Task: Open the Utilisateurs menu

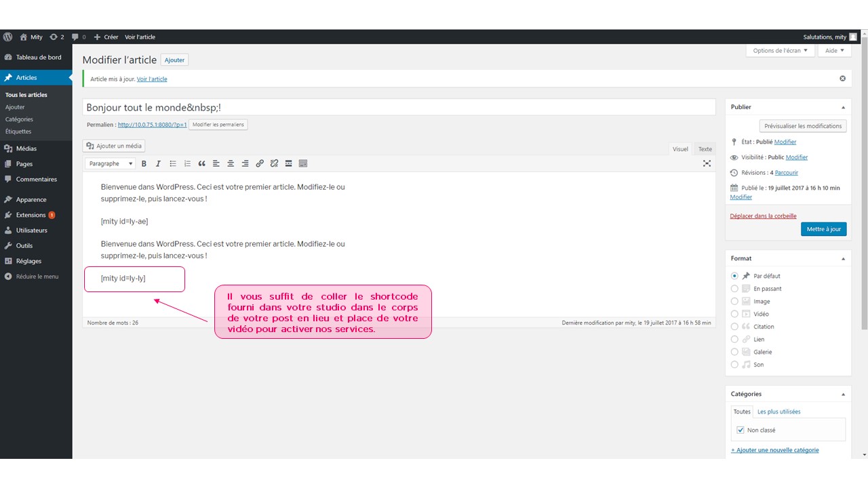Action: coord(36,230)
